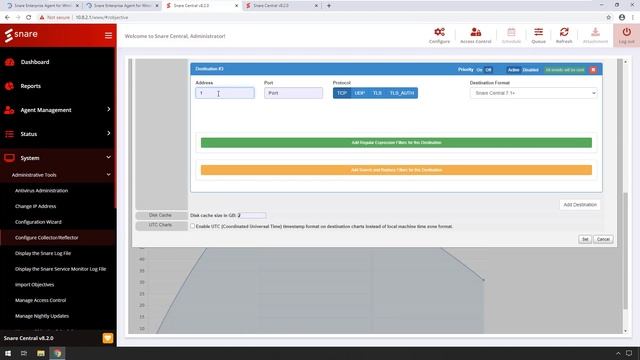Focus the Address input field
640x360 pixels.
[225, 93]
